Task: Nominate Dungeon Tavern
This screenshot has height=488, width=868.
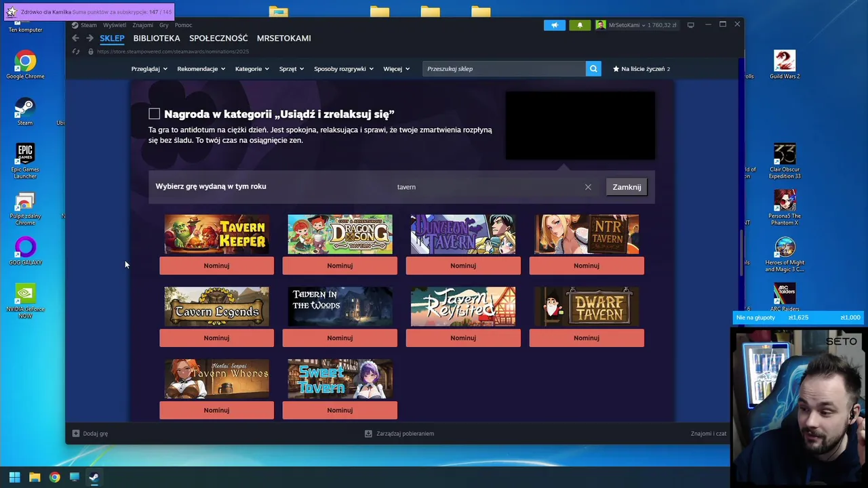Action: [x=463, y=266]
